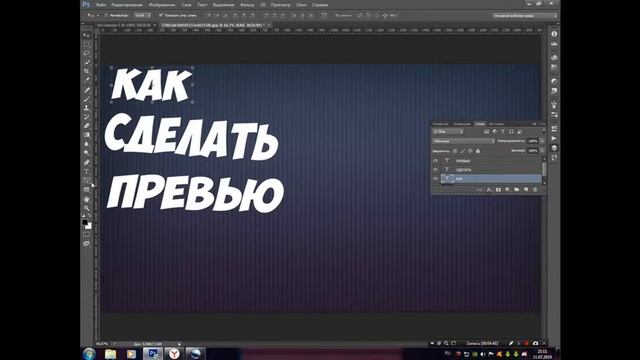
Task: Delete layer trash icon
Action: click(x=535, y=190)
